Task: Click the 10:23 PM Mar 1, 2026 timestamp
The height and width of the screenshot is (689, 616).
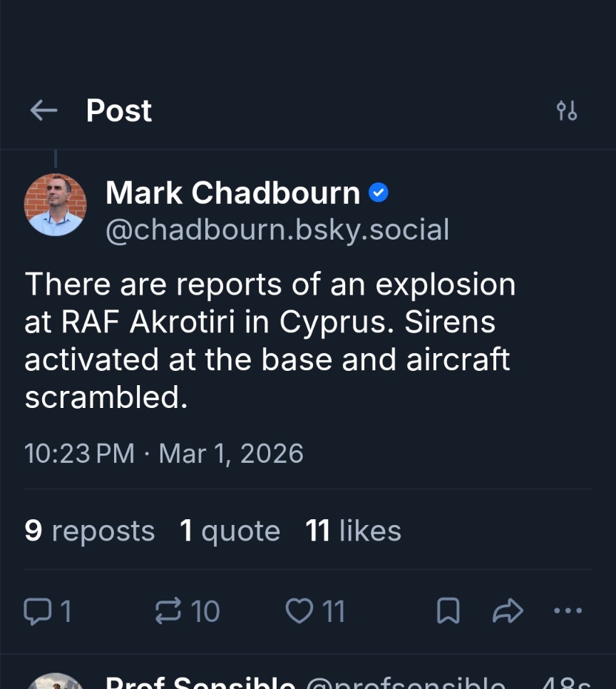Action: (x=164, y=454)
